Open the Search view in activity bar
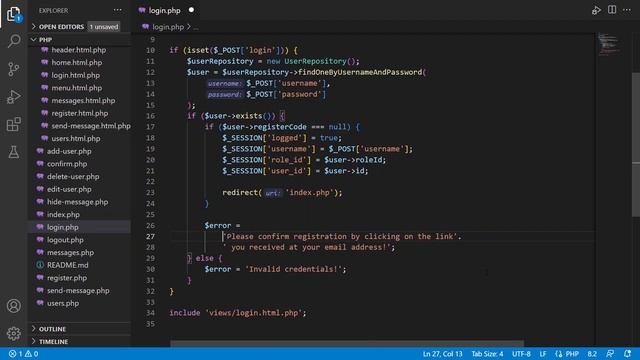The width and height of the screenshot is (640, 360). [x=14, y=41]
